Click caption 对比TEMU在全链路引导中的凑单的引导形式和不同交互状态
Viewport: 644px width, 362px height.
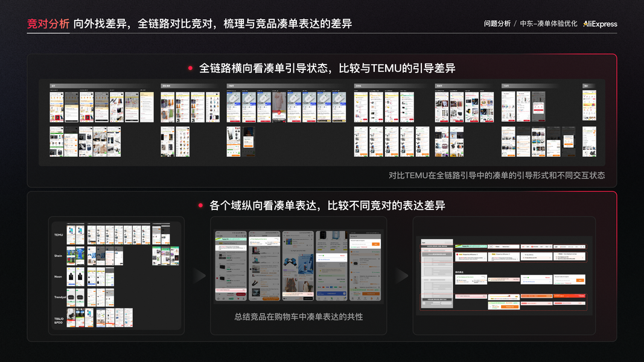pyautogui.click(x=497, y=175)
